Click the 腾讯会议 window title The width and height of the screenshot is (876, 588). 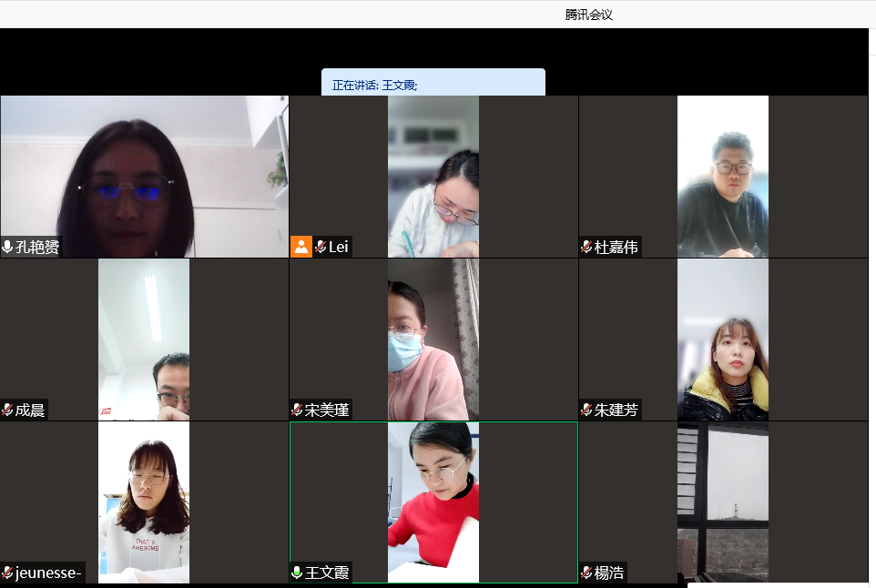[588, 15]
